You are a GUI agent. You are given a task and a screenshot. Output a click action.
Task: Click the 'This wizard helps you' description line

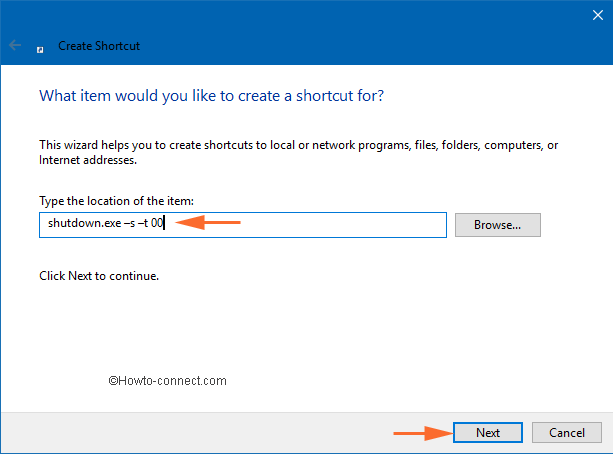tap(298, 145)
